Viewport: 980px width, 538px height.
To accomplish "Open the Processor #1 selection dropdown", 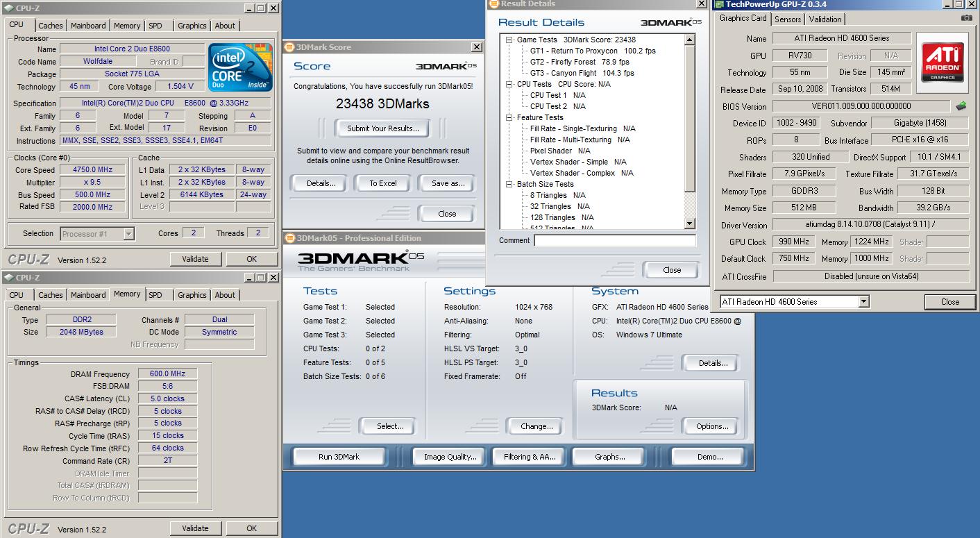I will [x=128, y=234].
